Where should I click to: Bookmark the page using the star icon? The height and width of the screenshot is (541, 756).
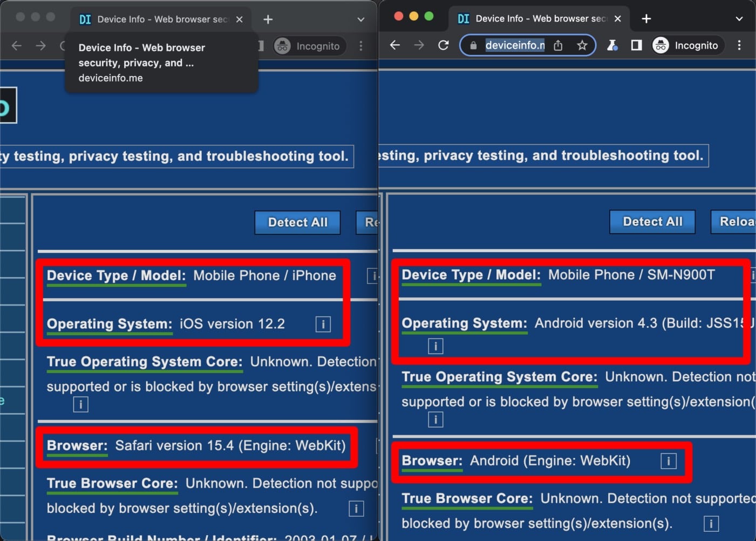point(583,45)
